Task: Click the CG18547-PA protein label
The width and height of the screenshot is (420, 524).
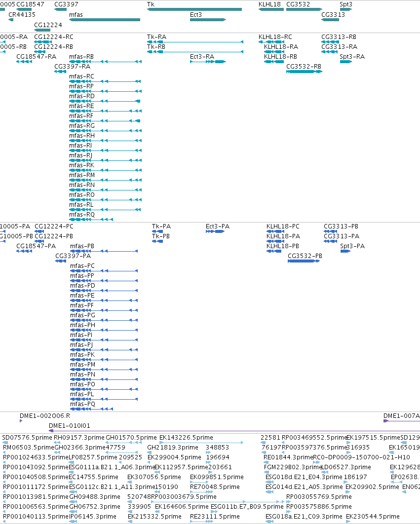Action: pyautogui.click(x=36, y=246)
